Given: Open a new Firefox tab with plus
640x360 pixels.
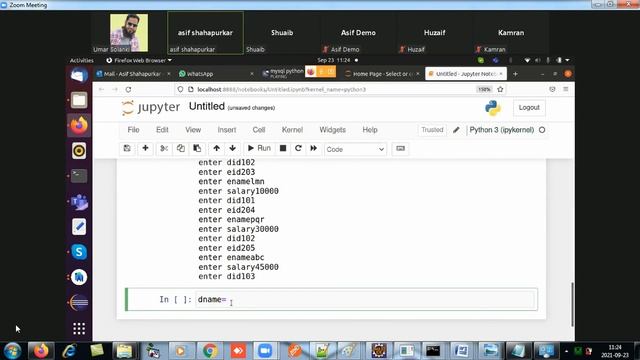Looking at the screenshot, I should 515,74.
